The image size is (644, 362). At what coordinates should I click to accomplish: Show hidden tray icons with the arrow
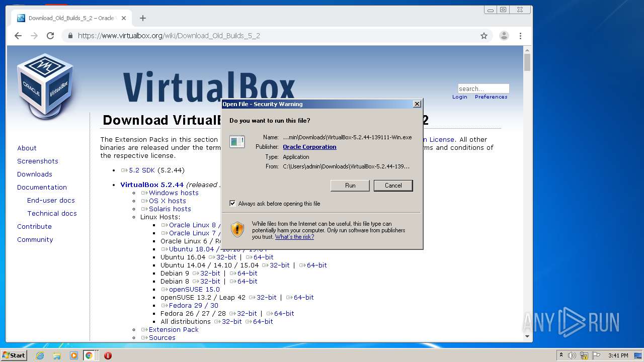coord(561,355)
